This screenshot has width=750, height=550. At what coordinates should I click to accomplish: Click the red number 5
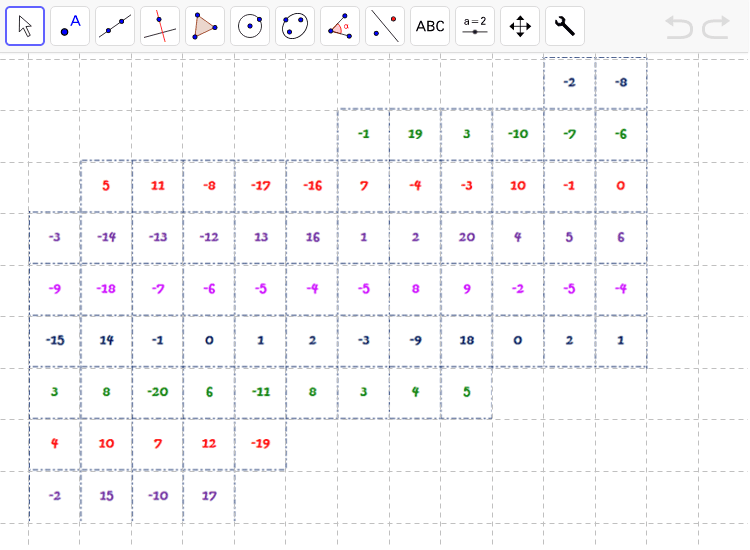[106, 186]
